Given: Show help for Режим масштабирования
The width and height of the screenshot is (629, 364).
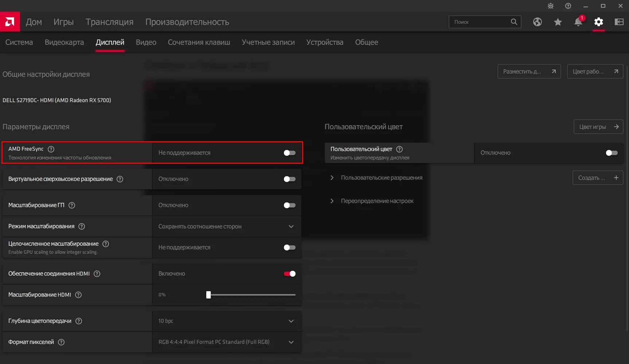Looking at the screenshot, I should pyautogui.click(x=82, y=226).
